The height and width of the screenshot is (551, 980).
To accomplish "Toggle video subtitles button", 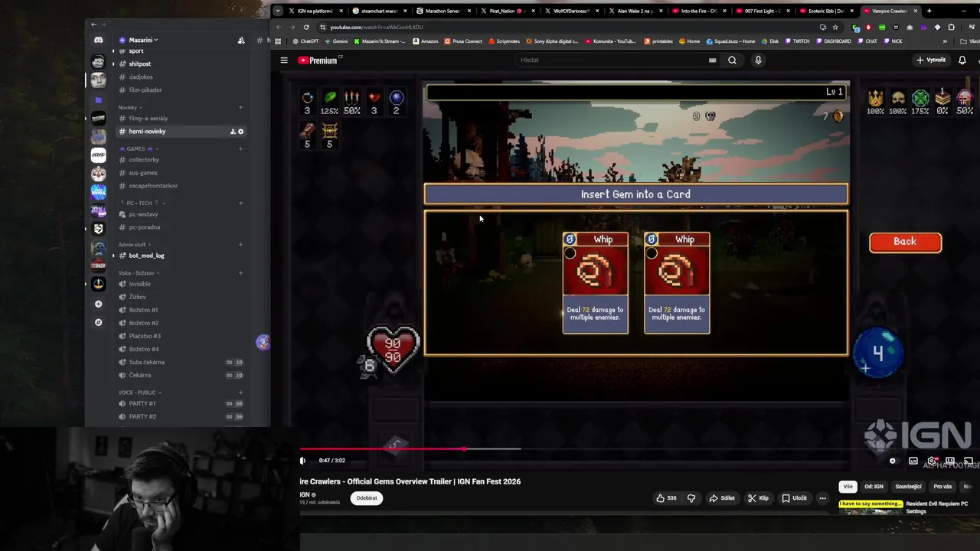I will click(913, 461).
